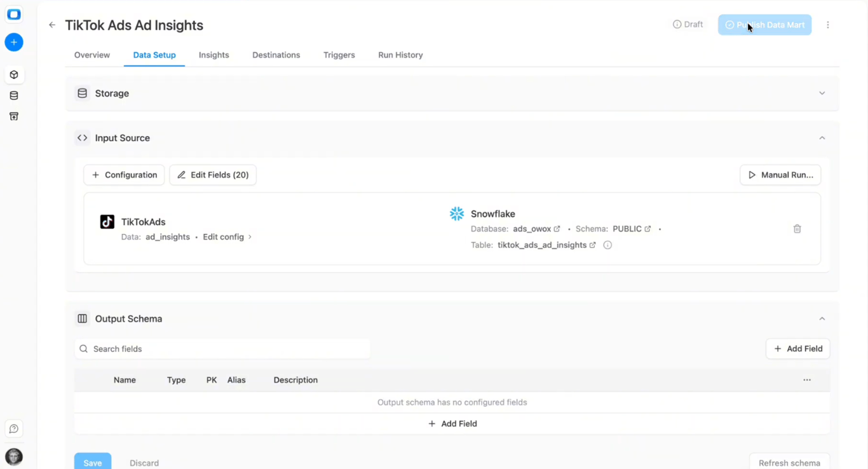The height and width of the screenshot is (469, 868).
Task: Click the TikTokAds source name
Action: (144, 222)
